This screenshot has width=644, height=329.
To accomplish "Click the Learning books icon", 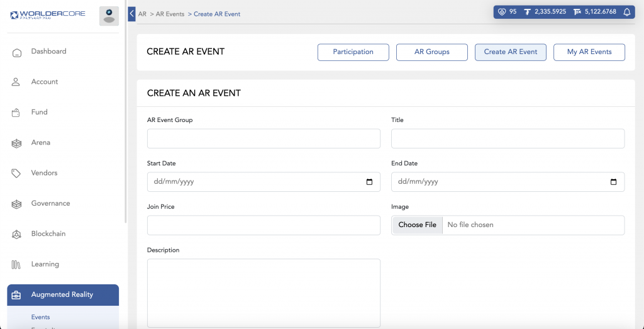I will pyautogui.click(x=16, y=264).
